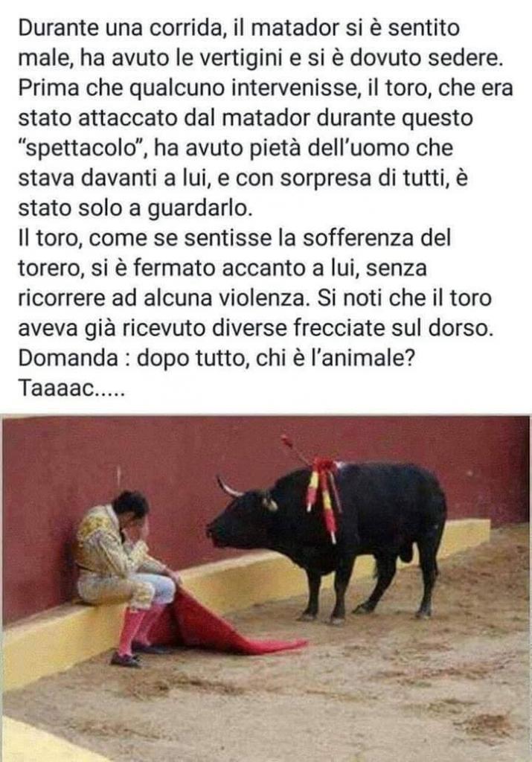Click the bull's white horn
The height and width of the screenshot is (762, 532).
[228, 487]
